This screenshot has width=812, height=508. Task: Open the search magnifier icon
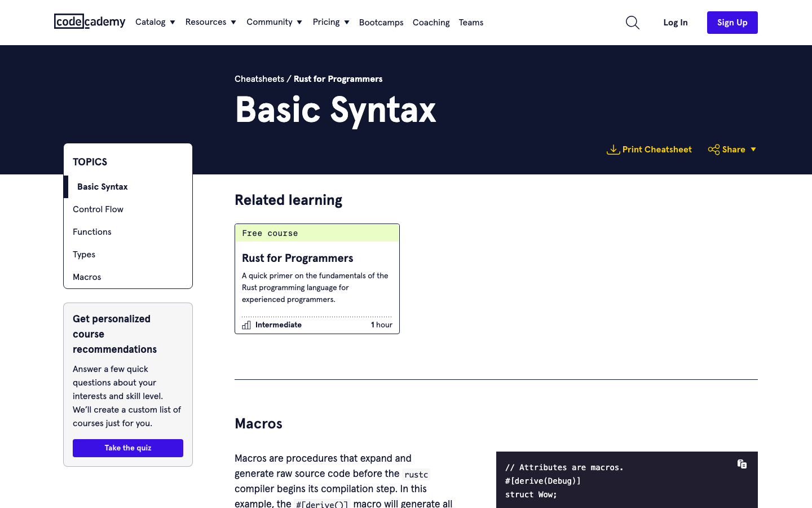point(633,23)
